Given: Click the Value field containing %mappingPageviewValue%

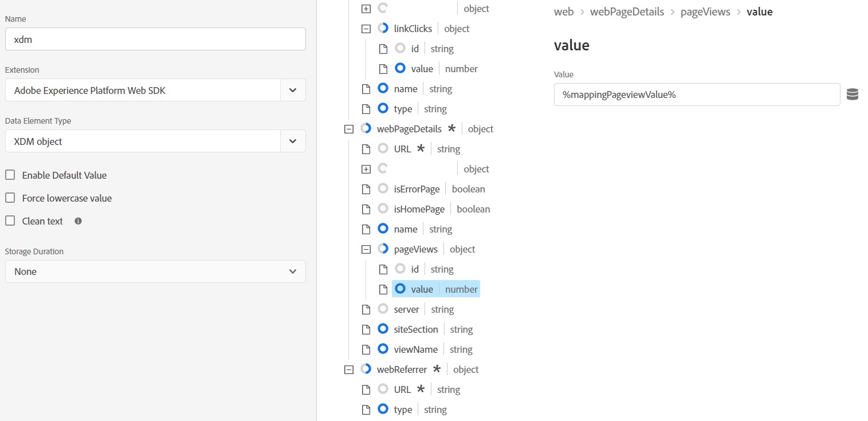Looking at the screenshot, I should pyautogui.click(x=697, y=95).
